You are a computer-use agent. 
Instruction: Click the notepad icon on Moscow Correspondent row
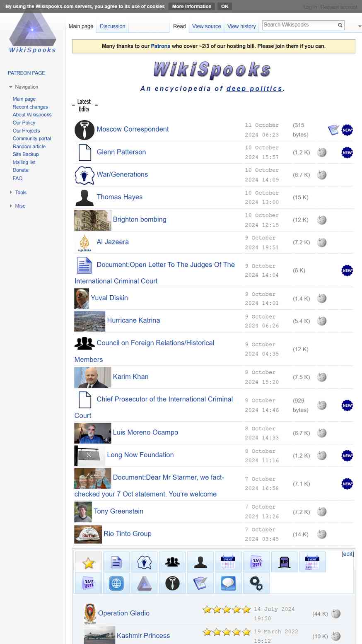[x=333, y=130]
